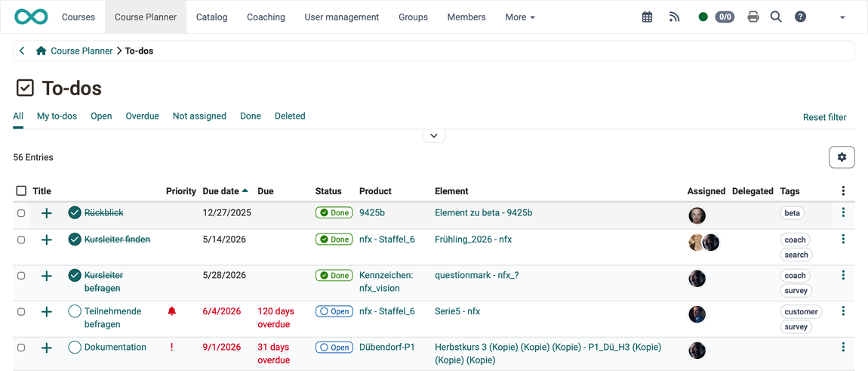Click the print icon
The height and width of the screenshot is (371, 868).
tap(753, 17)
